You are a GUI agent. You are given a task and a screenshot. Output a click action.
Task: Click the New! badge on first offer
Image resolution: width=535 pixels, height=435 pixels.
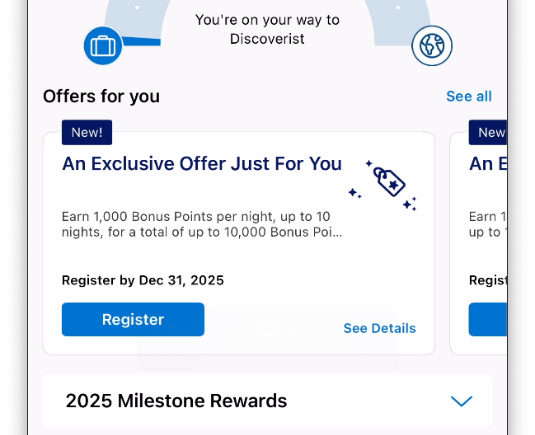(87, 132)
